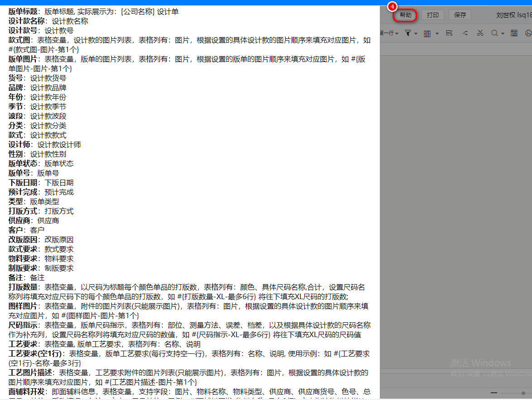The height and width of the screenshot is (400, 532).
Task: Click the delete-rows icon with x
Action: coord(449,33)
